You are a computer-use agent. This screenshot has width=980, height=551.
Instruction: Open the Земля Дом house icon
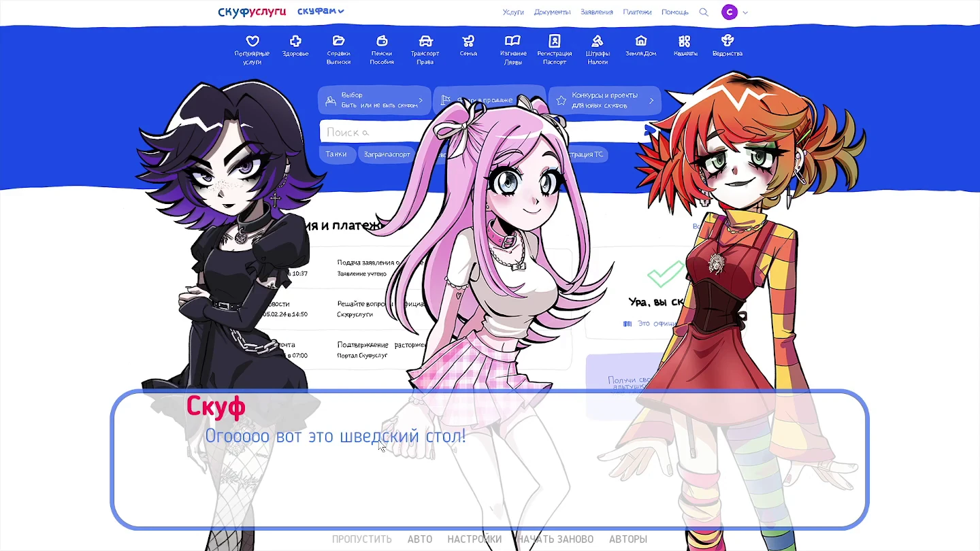click(641, 41)
